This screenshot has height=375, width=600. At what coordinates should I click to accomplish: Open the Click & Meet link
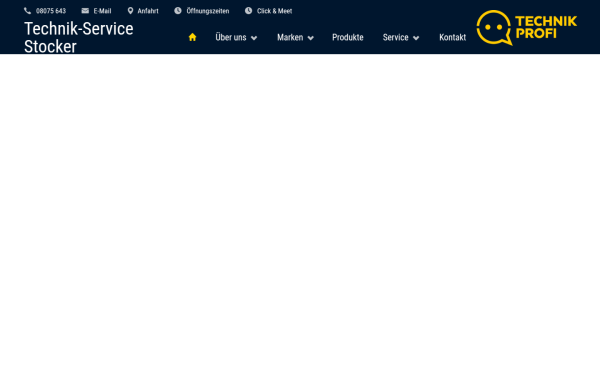(x=274, y=11)
